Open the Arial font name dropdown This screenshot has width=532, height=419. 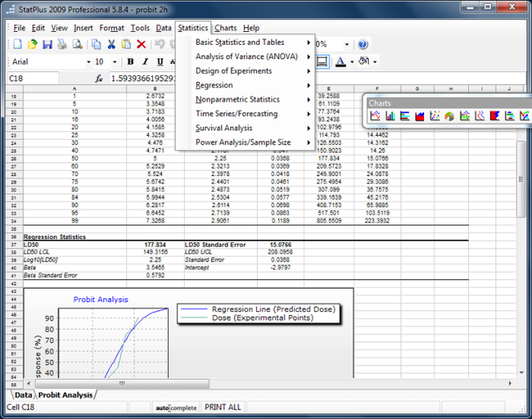88,62
